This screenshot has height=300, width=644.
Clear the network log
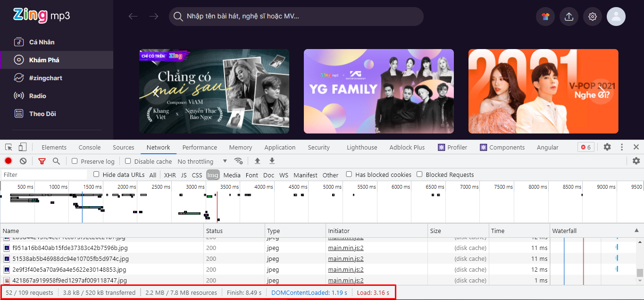pyautogui.click(x=23, y=161)
